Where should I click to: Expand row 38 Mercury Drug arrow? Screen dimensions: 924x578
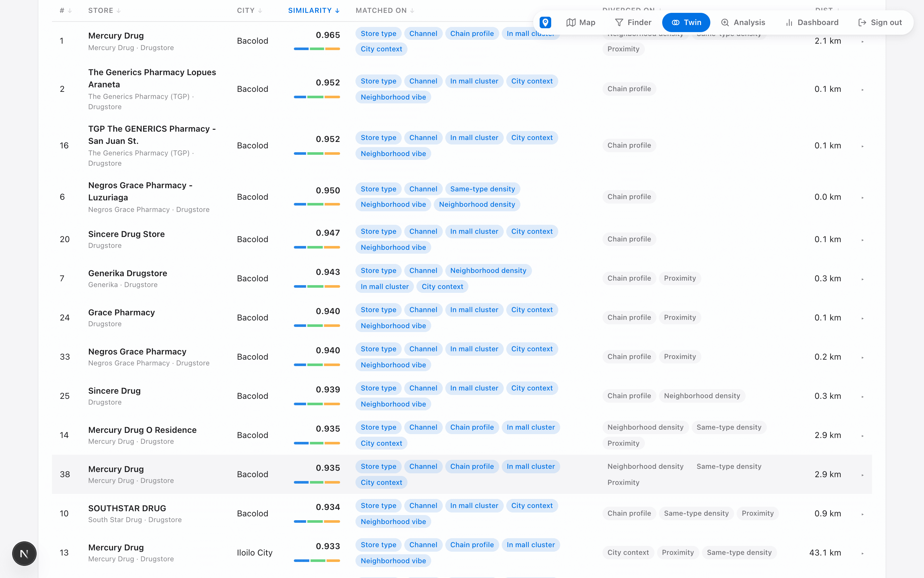point(862,475)
